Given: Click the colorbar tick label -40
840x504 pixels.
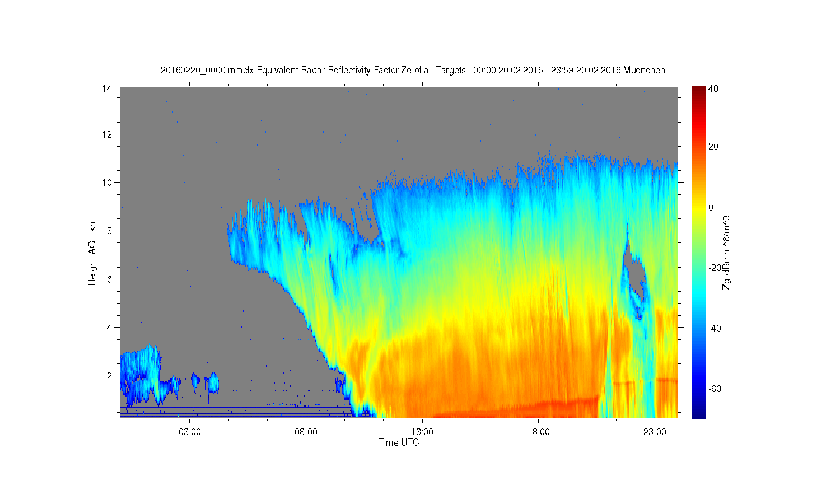Looking at the screenshot, I should click(x=714, y=328).
